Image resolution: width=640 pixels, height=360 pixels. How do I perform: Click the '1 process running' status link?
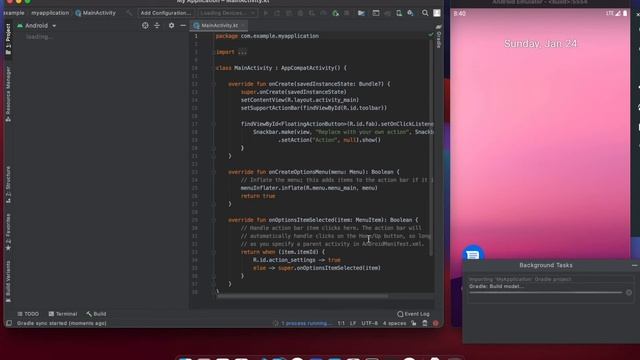point(306,323)
